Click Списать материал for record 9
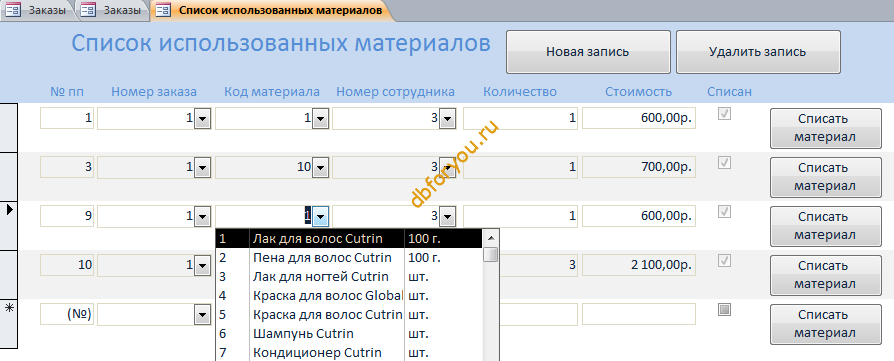894x361 pixels. click(x=825, y=226)
